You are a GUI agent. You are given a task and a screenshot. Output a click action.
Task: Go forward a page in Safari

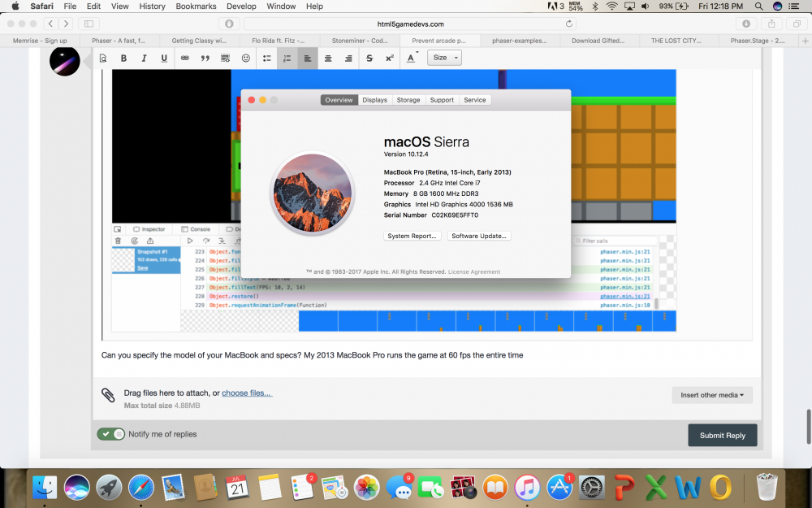(66, 24)
